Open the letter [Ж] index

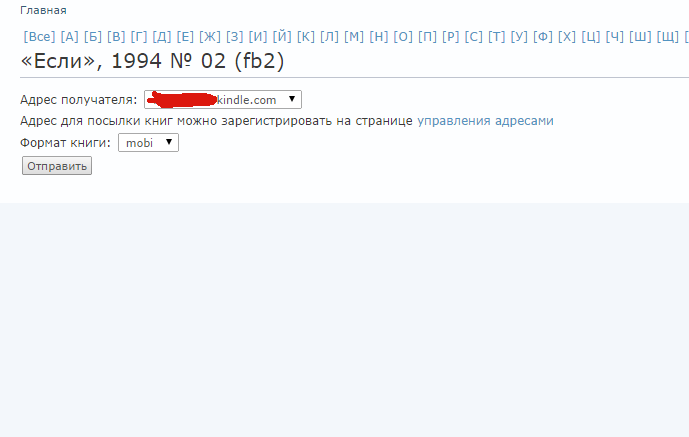coord(210,36)
